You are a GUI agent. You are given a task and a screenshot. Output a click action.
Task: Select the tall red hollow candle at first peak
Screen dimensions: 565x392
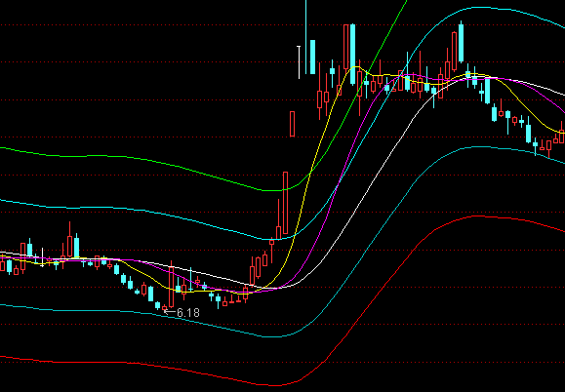point(345,47)
